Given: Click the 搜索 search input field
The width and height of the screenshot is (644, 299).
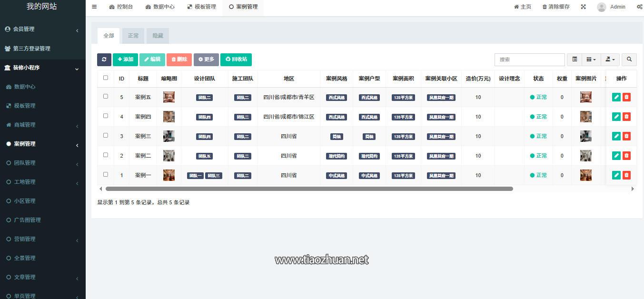Looking at the screenshot, I should tap(529, 60).
